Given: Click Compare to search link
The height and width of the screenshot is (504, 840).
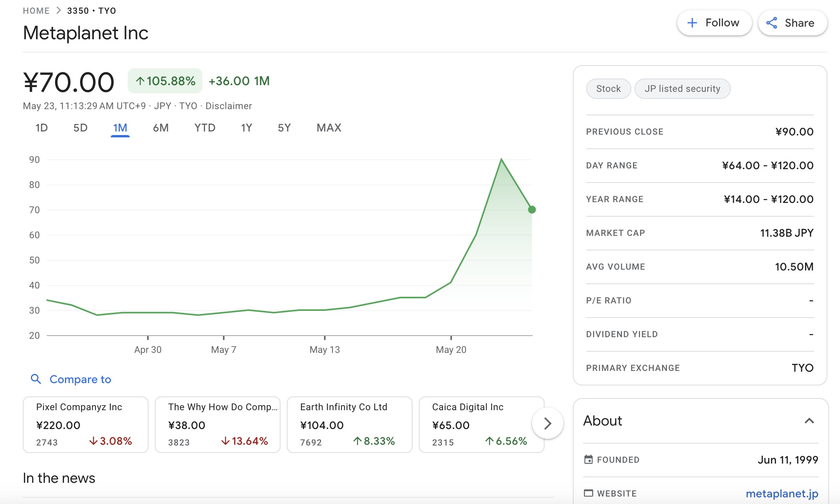Looking at the screenshot, I should 80,379.
